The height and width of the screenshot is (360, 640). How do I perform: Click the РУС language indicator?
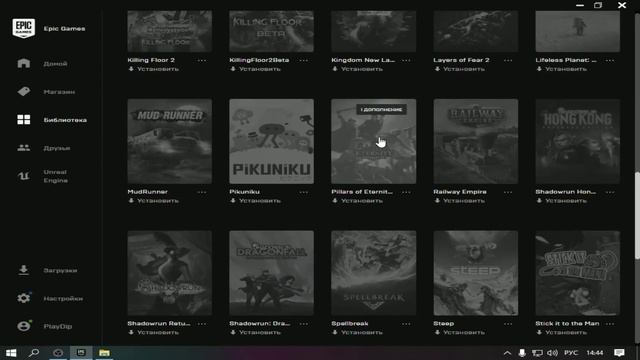coord(571,353)
